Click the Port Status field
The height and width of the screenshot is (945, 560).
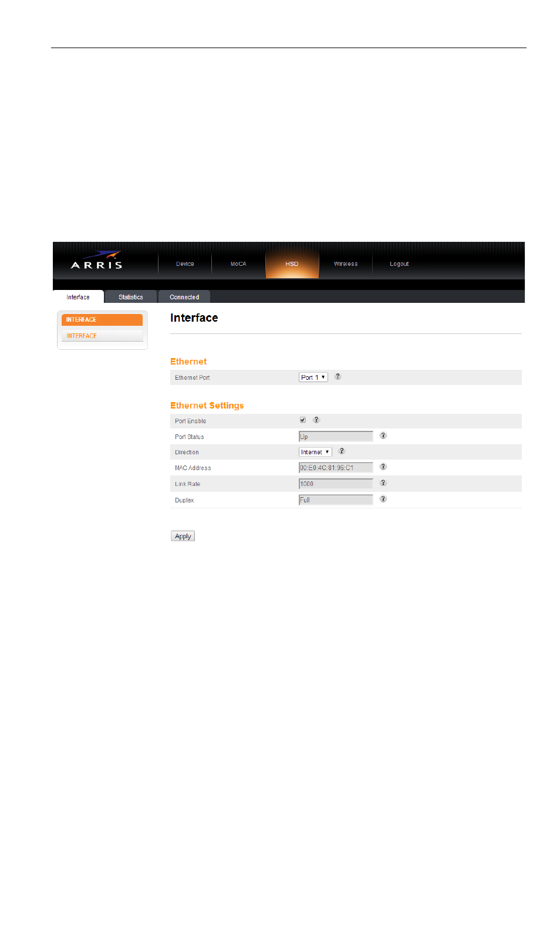336,437
